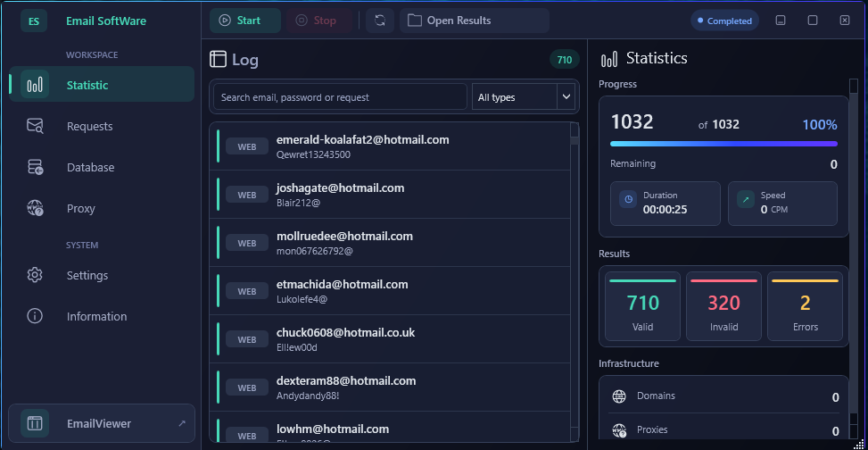Viewport: 868px width, 450px height.
Task: Click the Log list vertical scrollbar
Action: (x=575, y=282)
